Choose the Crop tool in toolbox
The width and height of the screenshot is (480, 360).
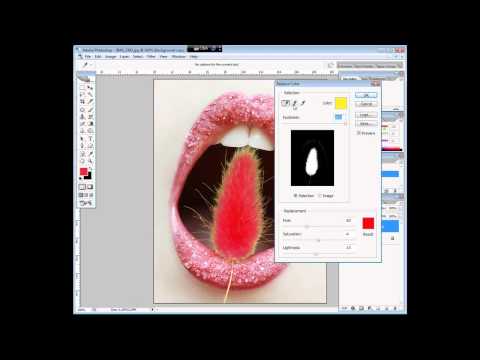pyautogui.click(x=82, y=102)
